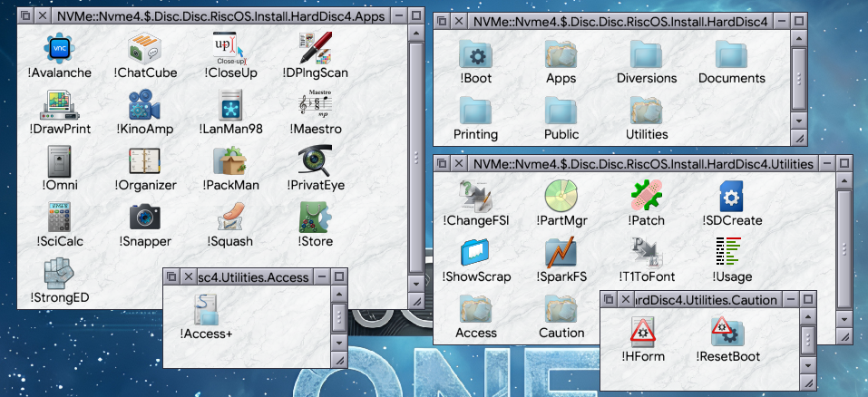Open the !Access+ app icon
This screenshot has height=397, width=868.
(207, 309)
